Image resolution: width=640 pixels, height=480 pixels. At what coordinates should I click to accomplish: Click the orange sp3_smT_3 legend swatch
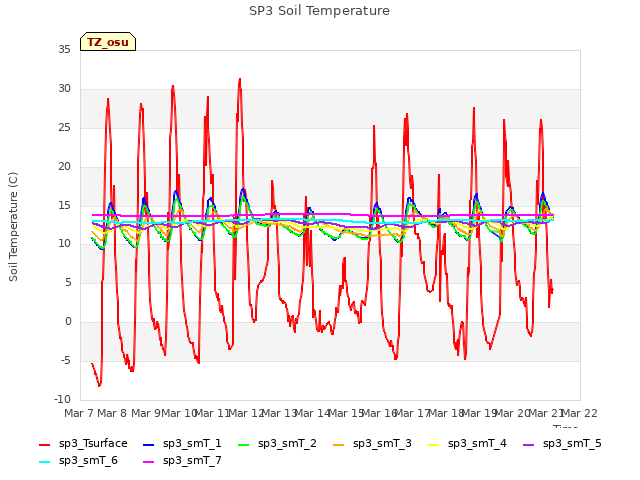pyautogui.click(x=339, y=444)
